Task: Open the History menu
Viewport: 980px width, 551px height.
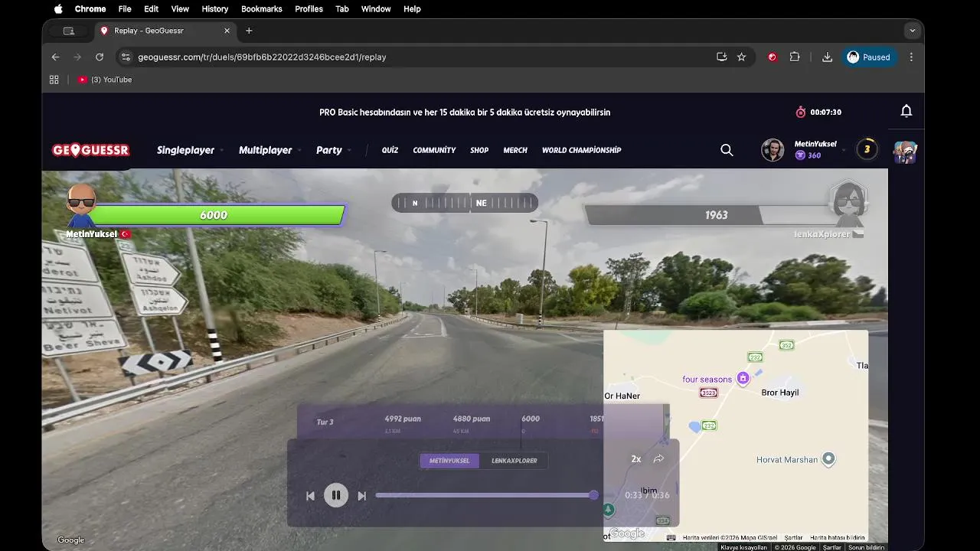Action: coord(214,9)
